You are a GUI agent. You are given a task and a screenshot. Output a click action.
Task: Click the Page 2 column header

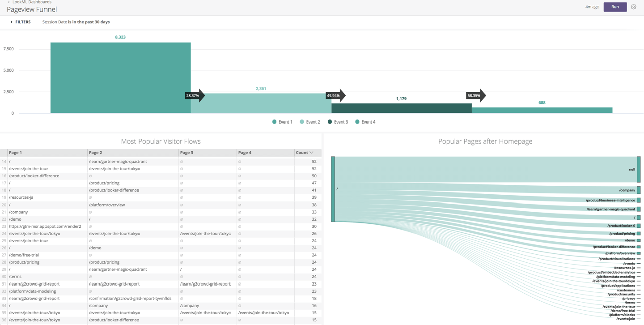point(95,153)
